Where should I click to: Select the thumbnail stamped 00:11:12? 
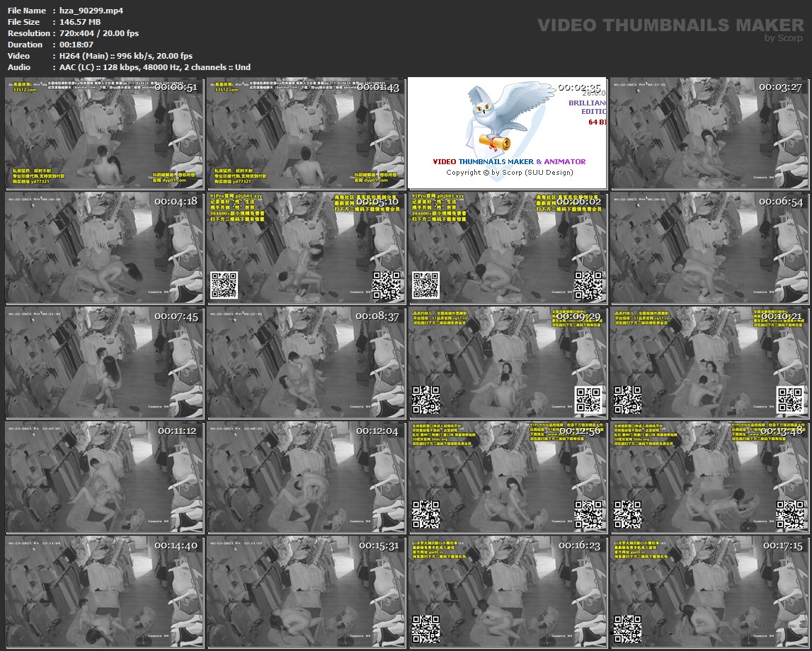pos(105,477)
